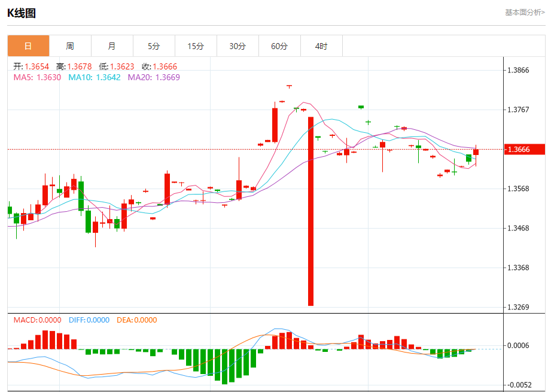The height and width of the screenshot is (392, 548).
Task: Click the DIFF:0.0000 indicator label
Action: click(89, 320)
